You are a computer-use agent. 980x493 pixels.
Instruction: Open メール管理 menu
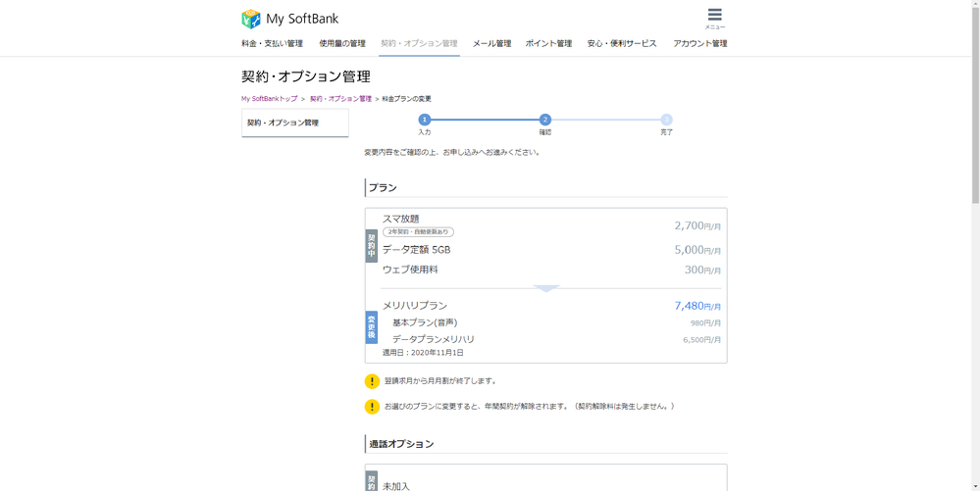coord(491,44)
